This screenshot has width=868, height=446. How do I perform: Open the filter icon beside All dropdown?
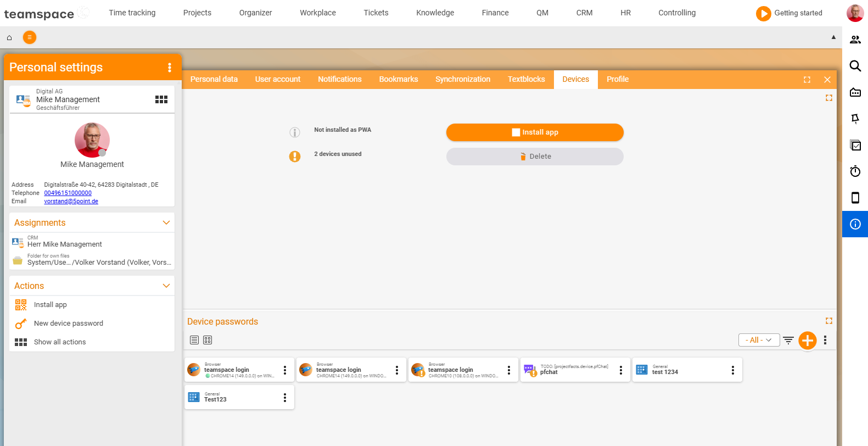[788, 341]
